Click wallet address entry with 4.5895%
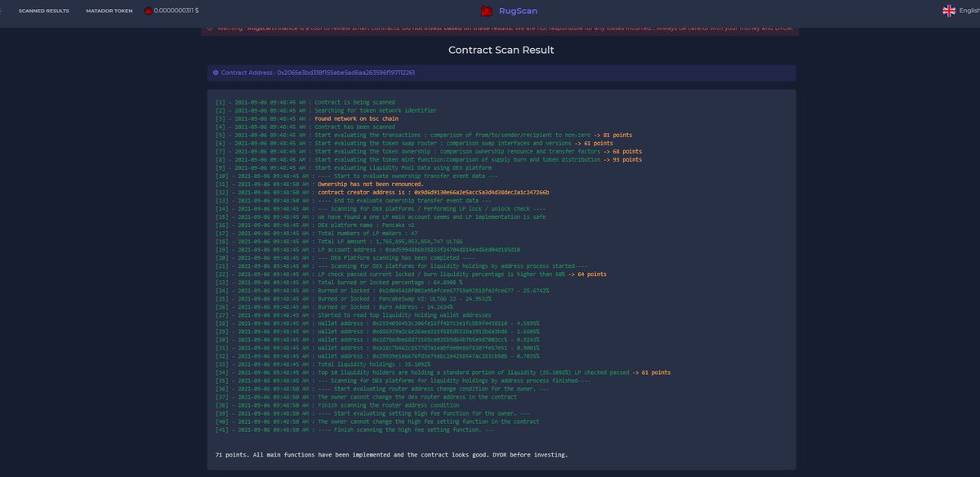The image size is (980, 477). tap(377, 323)
